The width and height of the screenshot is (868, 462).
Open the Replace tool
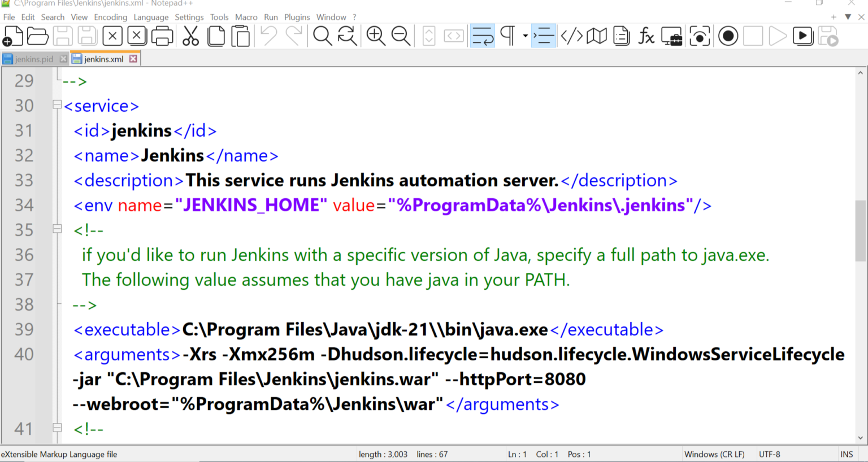pos(347,36)
